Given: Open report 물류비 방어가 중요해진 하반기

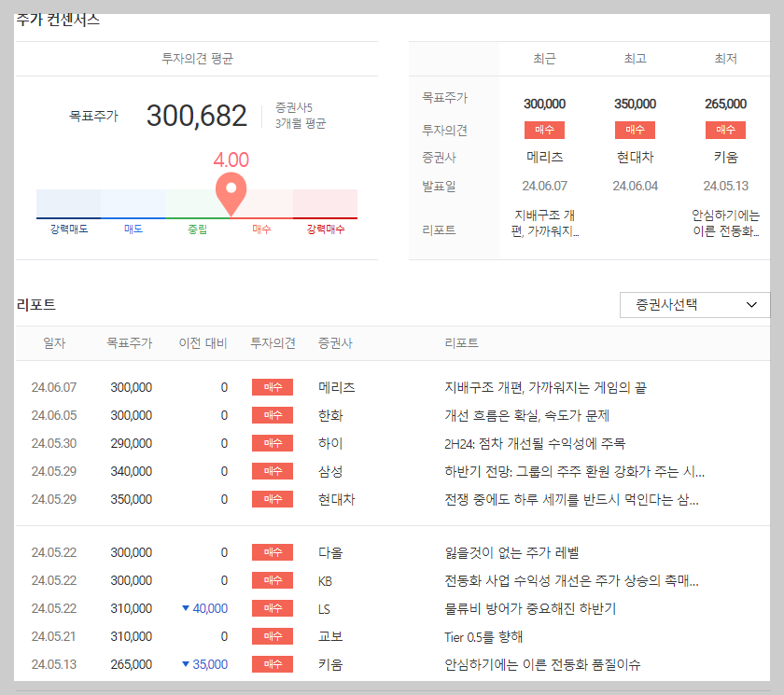Looking at the screenshot, I should [x=530, y=608].
